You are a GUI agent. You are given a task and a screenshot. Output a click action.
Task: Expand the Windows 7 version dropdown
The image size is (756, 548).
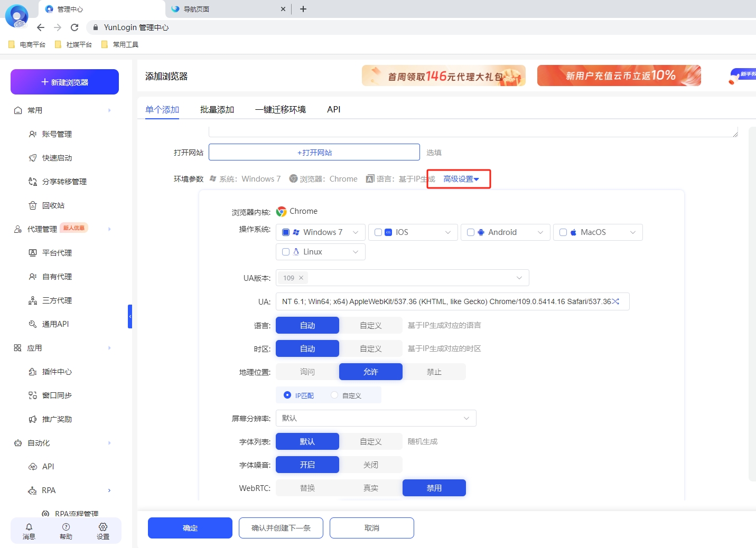356,232
